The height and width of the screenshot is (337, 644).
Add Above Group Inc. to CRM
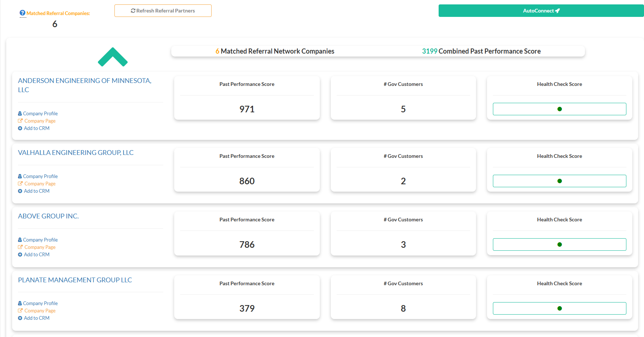click(x=36, y=254)
